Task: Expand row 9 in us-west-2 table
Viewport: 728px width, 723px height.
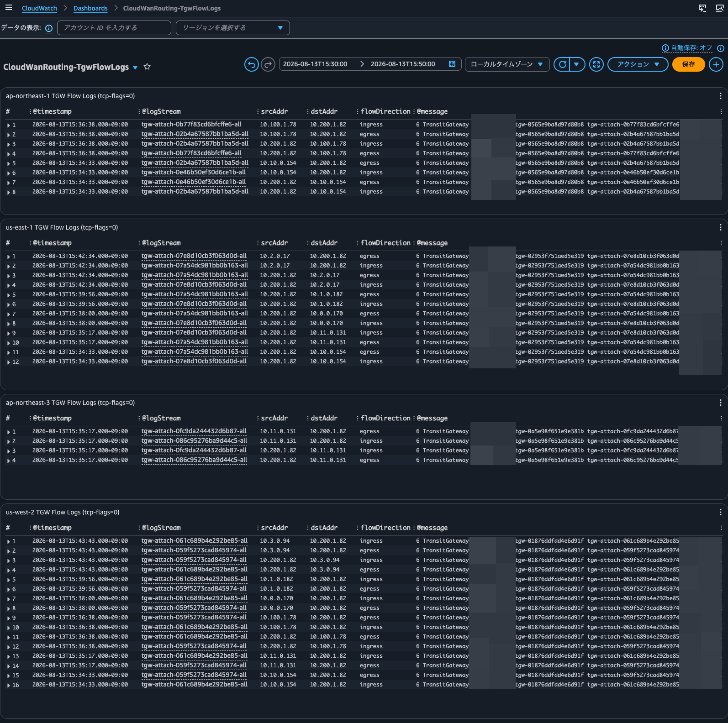Action: pos(8,618)
